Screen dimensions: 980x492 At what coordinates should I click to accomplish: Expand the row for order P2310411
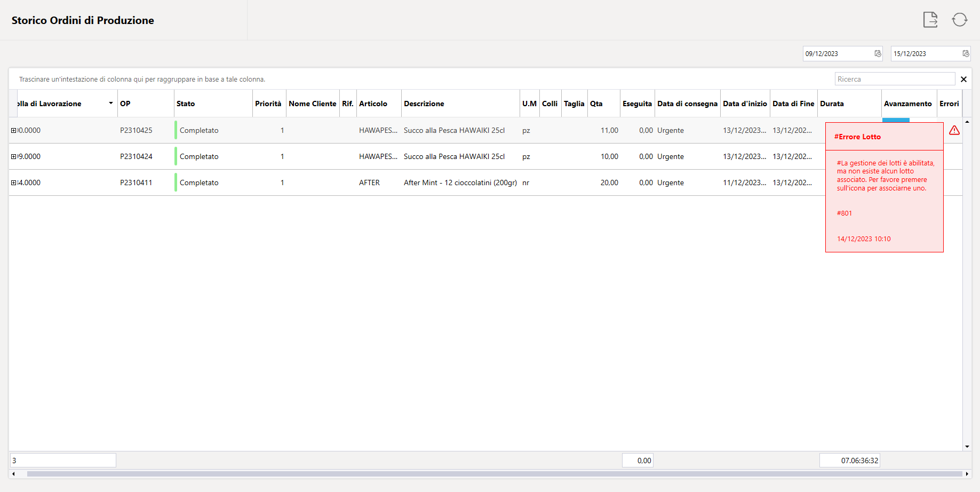pyautogui.click(x=14, y=182)
